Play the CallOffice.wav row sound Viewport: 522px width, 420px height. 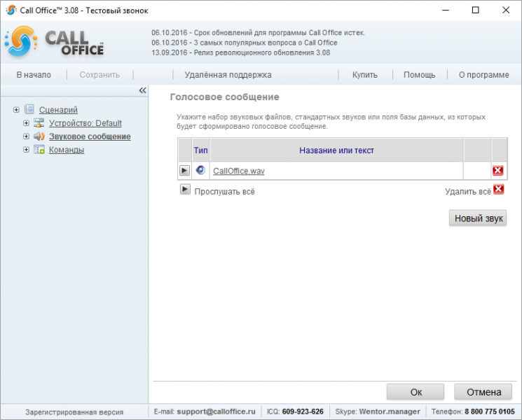(x=184, y=171)
